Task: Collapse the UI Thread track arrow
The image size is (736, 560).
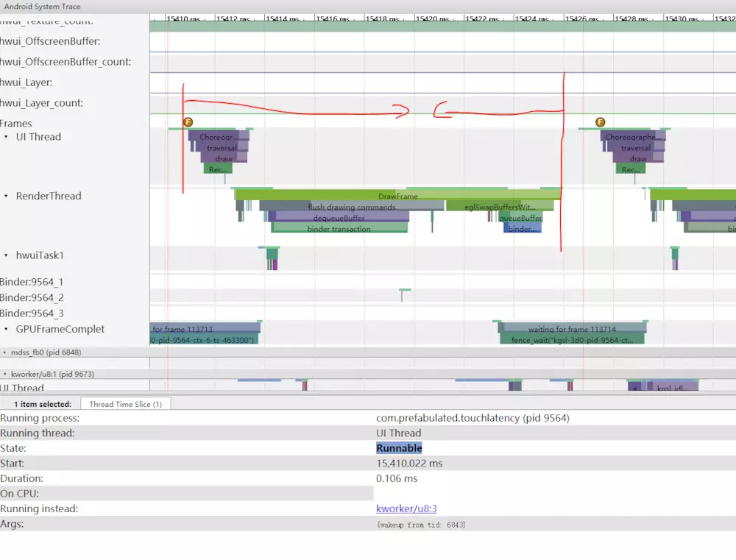Action: pyautogui.click(x=6, y=137)
